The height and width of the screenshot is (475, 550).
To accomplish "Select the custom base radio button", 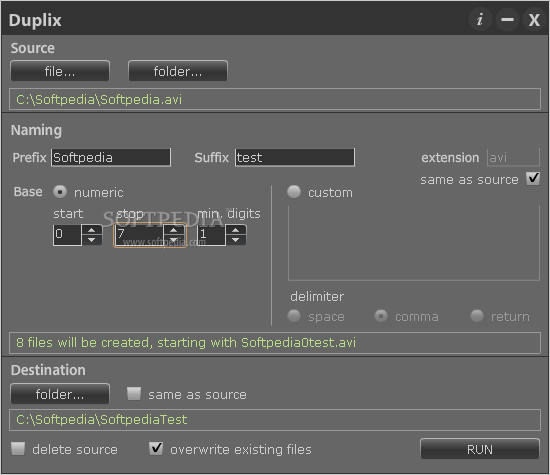I will click(294, 192).
